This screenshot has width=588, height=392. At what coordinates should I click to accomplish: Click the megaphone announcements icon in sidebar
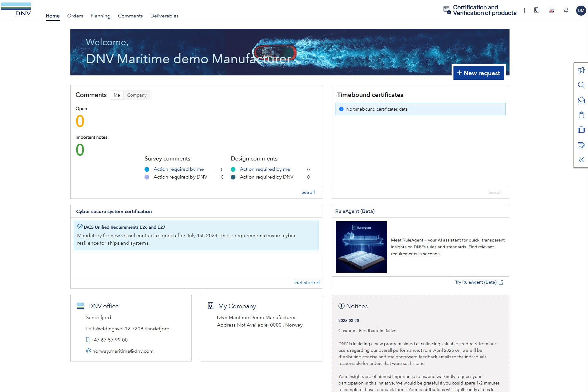(581, 70)
